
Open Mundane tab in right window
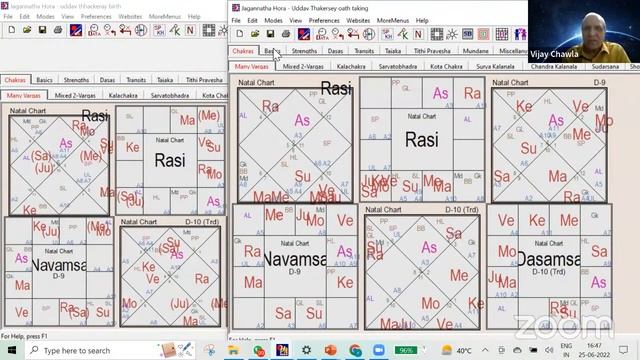(x=476, y=51)
